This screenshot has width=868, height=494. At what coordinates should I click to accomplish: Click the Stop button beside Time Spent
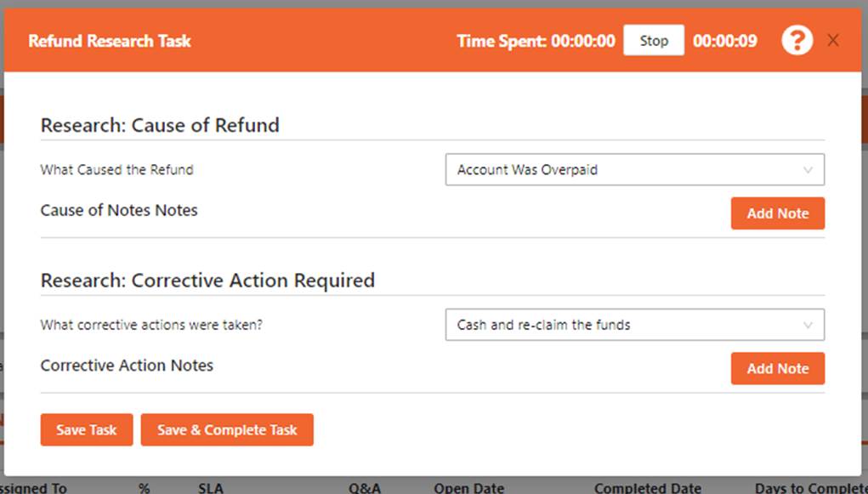(653, 39)
